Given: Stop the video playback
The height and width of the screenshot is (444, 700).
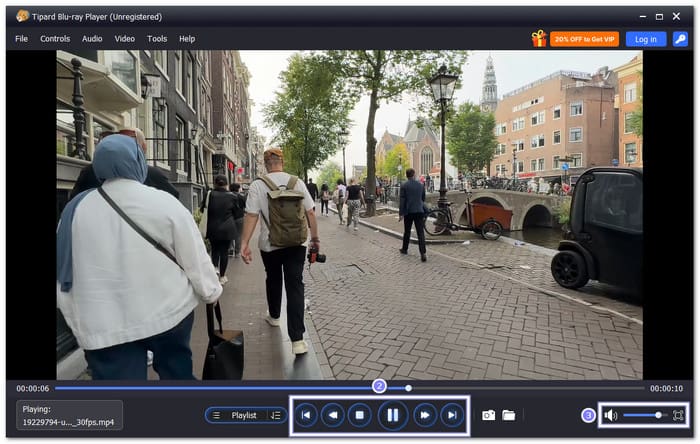Looking at the screenshot, I should click(359, 415).
